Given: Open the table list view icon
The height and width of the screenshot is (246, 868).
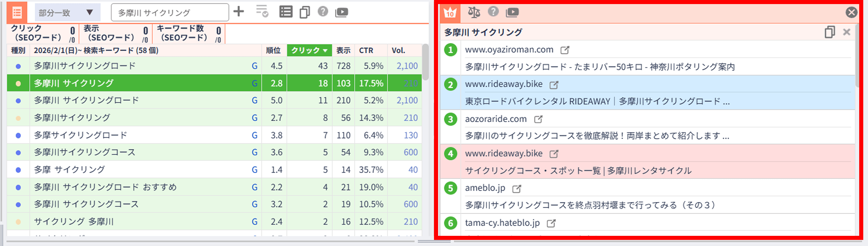Looking at the screenshot, I should point(285,12).
